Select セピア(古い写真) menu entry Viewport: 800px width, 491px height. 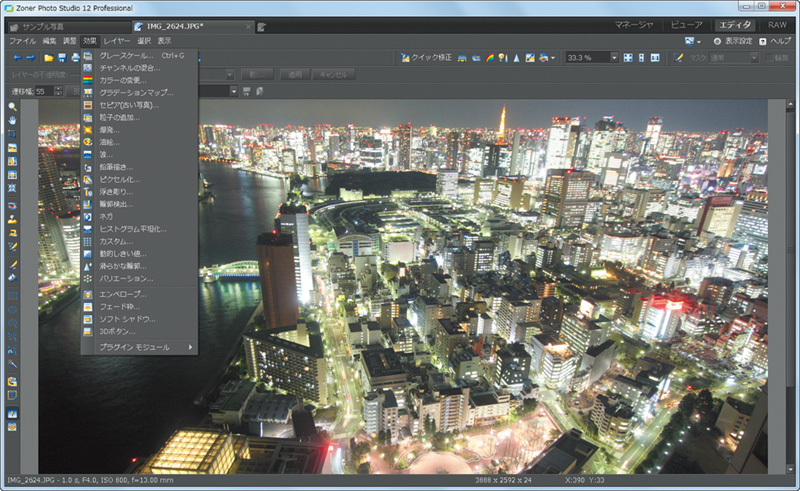[x=128, y=105]
